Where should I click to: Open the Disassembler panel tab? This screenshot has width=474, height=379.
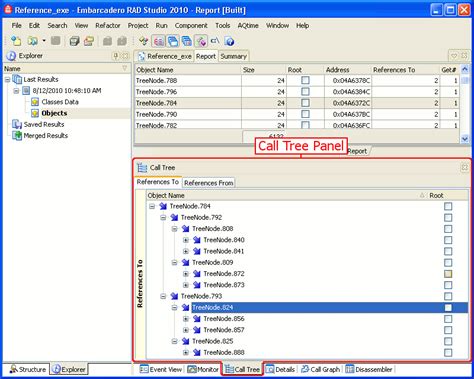point(369,369)
